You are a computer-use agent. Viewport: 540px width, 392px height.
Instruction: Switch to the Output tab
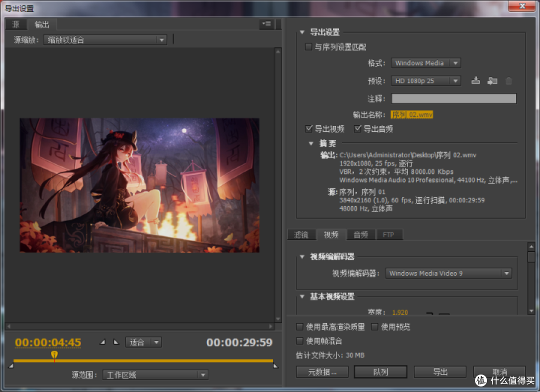point(41,24)
